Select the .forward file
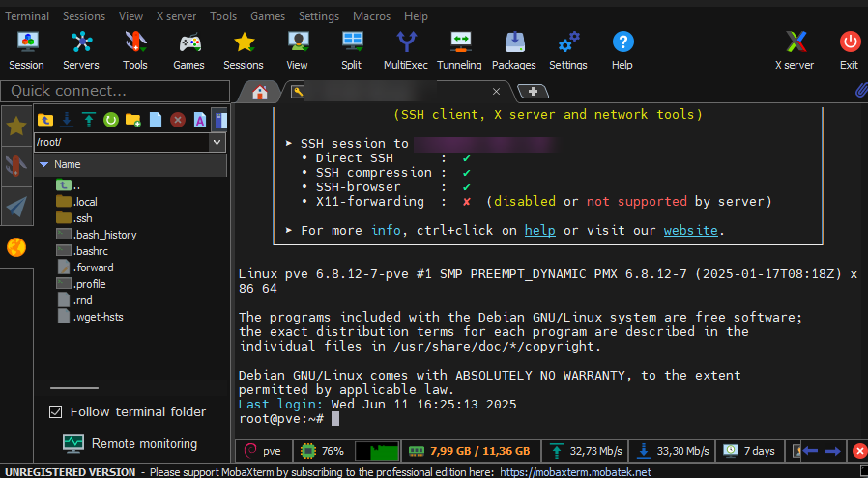This screenshot has width=868, height=478. (x=85, y=267)
